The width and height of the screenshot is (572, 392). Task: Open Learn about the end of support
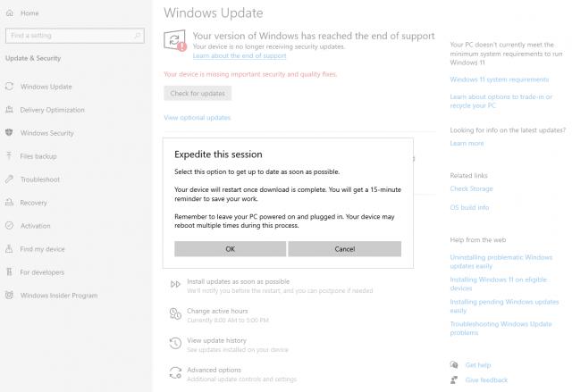pos(239,56)
